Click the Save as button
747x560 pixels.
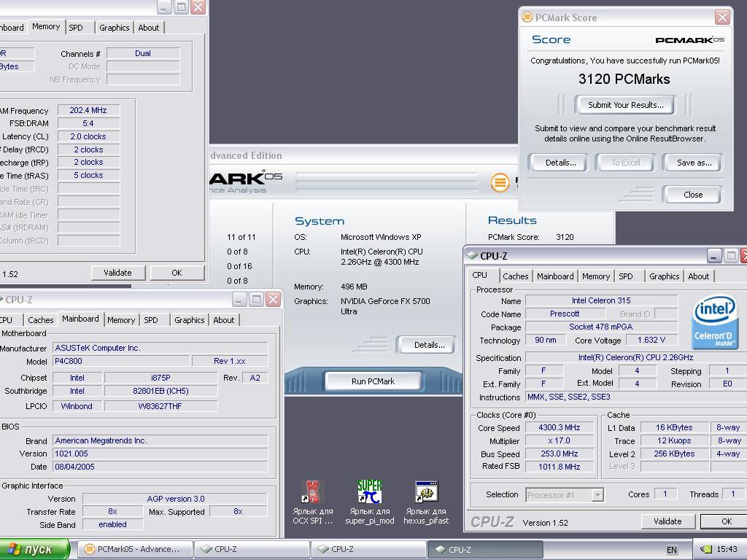pos(694,163)
